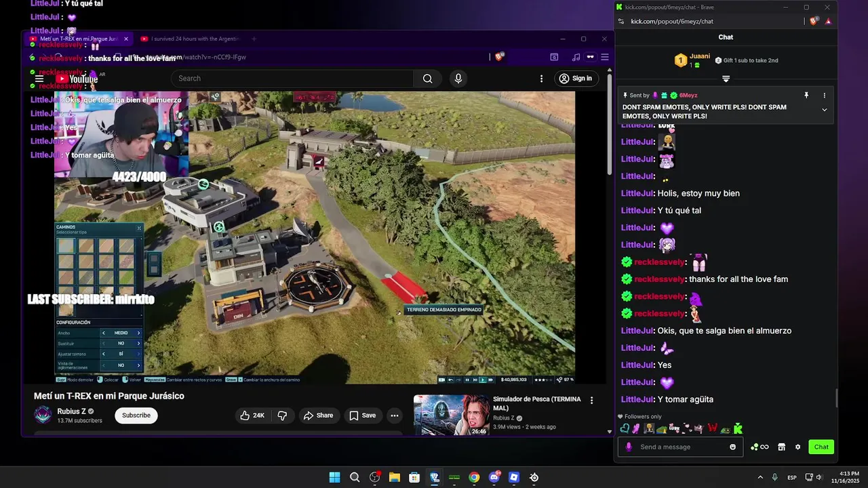Open more actions ellipsis under video
The height and width of the screenshot is (488, 868).
coord(394,415)
